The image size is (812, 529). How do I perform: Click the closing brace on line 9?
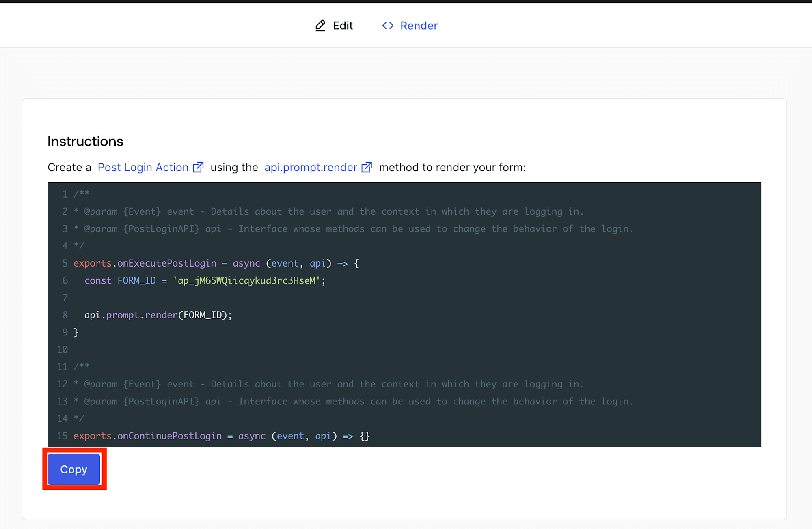76,332
